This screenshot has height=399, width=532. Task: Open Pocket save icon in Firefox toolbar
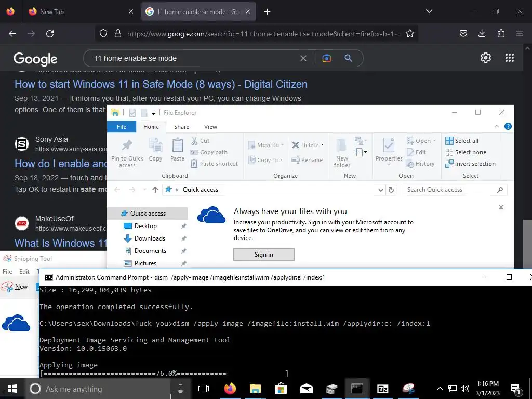[x=463, y=33]
